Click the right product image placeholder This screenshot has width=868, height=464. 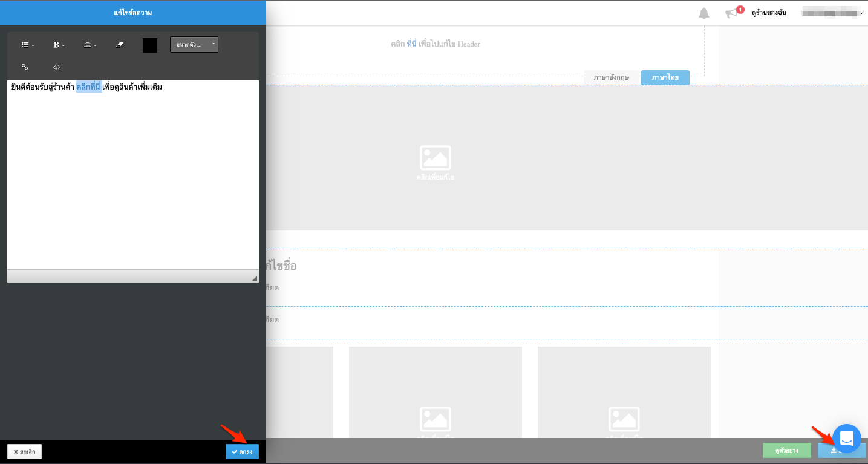[x=624, y=392]
